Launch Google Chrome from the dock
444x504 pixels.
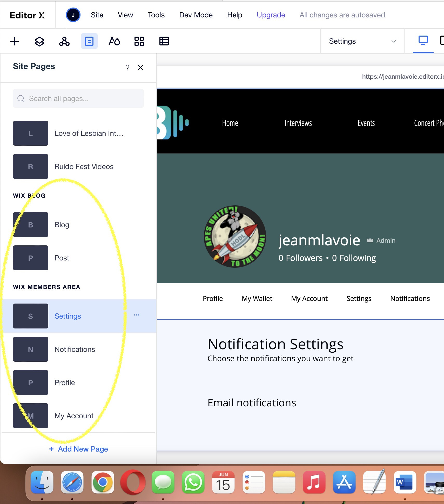coord(103,482)
